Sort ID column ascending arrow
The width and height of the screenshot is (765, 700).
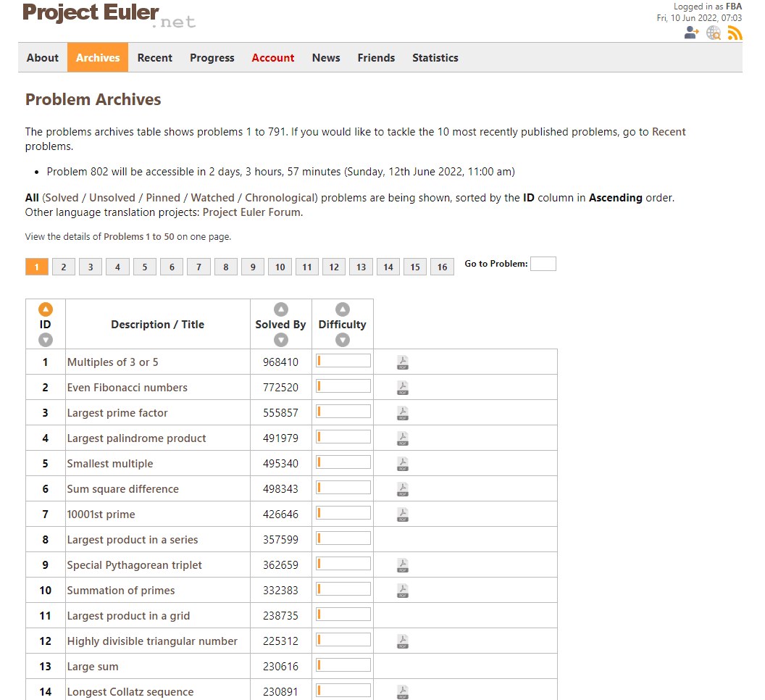46,309
